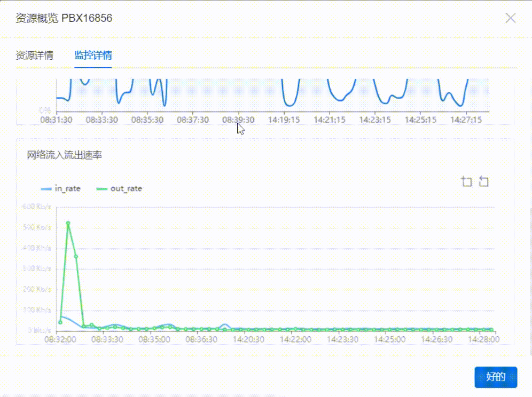Click the 08:33:30 label on network chart axis
The width and height of the screenshot is (532, 397).
(x=108, y=339)
